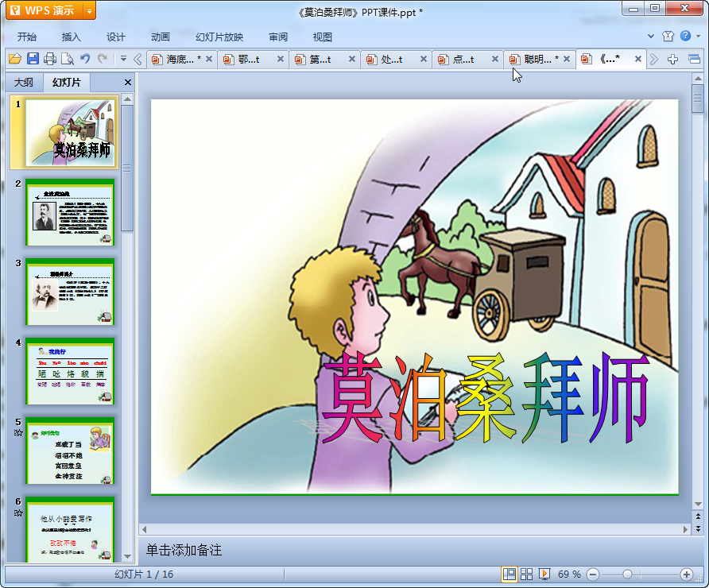This screenshot has height=588, width=709.
Task: Open the WPS 演示 application menu
Action: [45, 10]
